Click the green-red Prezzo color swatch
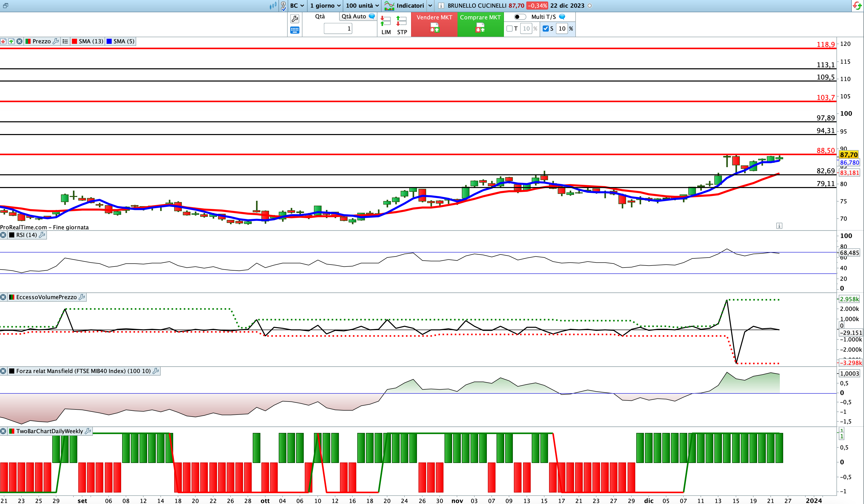 point(28,42)
